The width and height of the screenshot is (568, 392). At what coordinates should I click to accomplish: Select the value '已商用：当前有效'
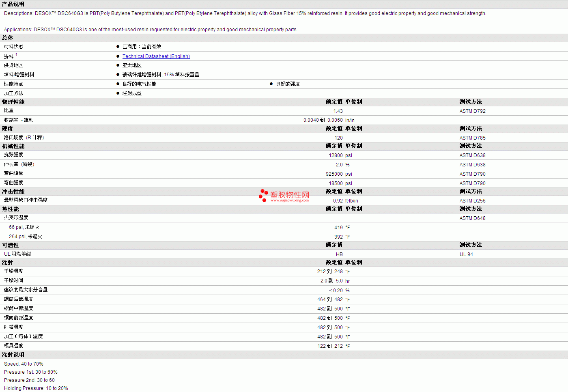click(142, 47)
